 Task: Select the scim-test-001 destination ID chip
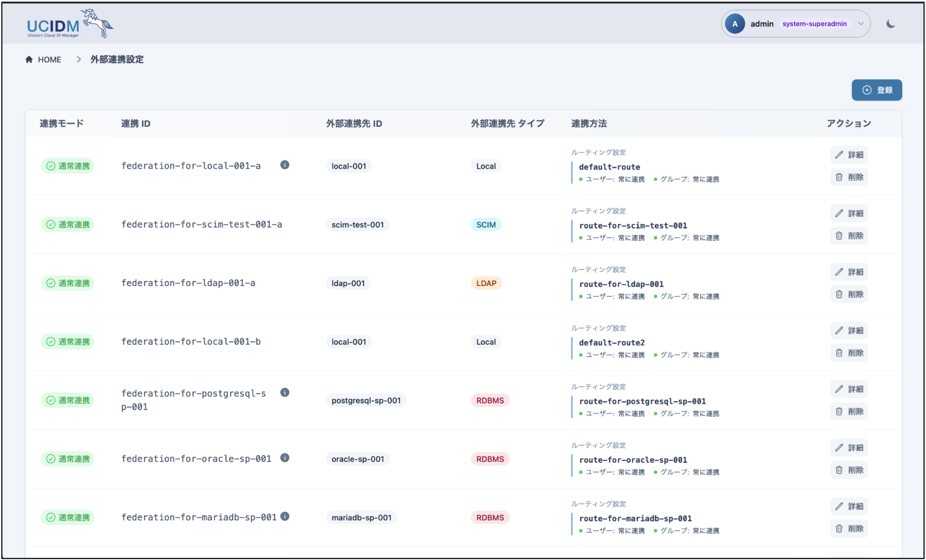(357, 225)
